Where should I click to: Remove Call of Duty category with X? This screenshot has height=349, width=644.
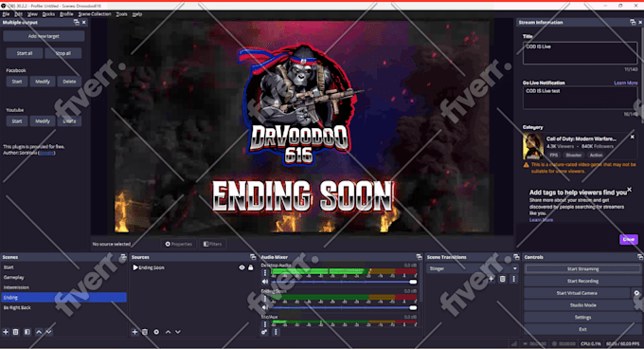click(x=632, y=137)
